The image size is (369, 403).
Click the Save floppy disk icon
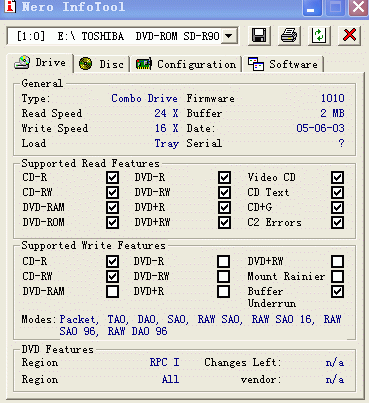(259, 35)
